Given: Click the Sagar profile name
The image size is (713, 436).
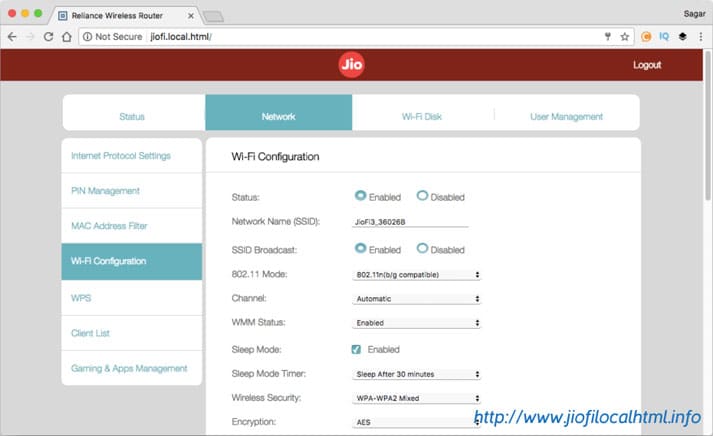Looking at the screenshot, I should pos(694,14).
